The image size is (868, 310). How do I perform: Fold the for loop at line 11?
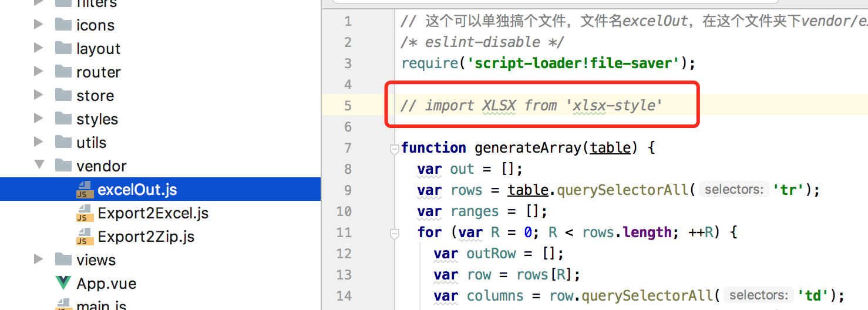pyautogui.click(x=394, y=234)
